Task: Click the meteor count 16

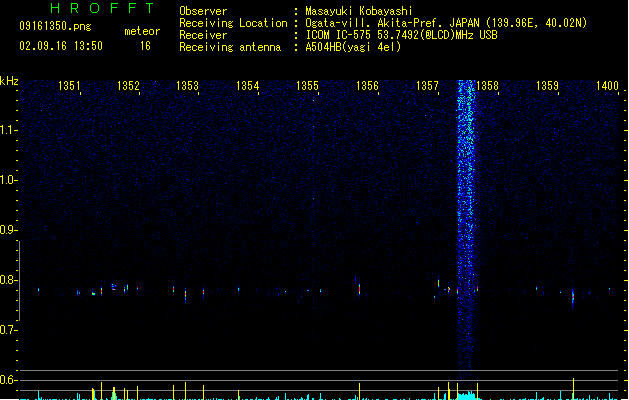Action: [x=145, y=46]
